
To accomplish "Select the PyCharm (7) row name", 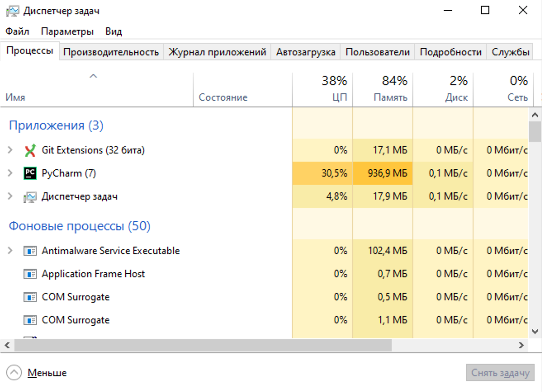I will coord(69,173).
